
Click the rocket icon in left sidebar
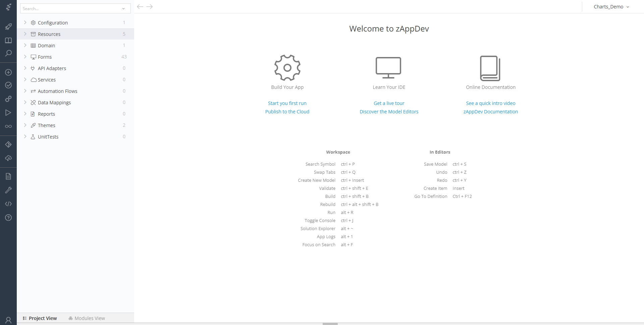(x=8, y=26)
